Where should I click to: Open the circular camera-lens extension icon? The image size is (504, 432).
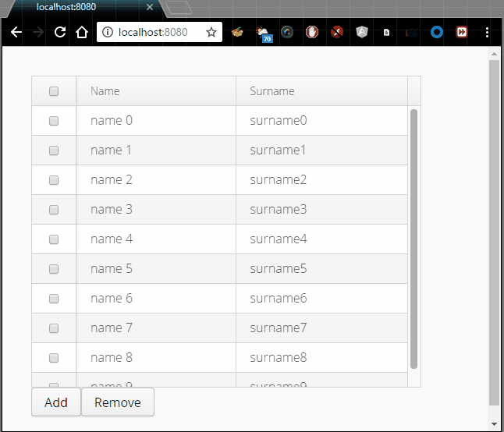[287, 32]
